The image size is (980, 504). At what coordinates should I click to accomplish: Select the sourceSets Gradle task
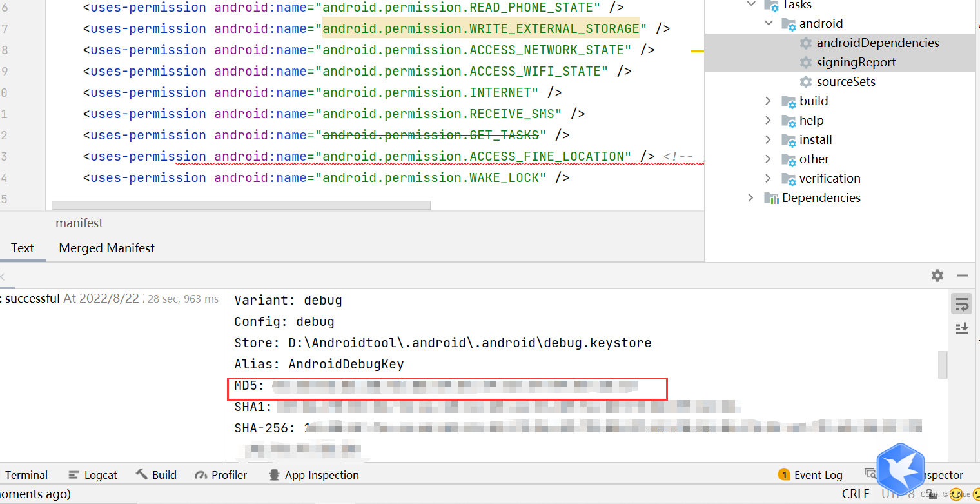click(x=846, y=81)
